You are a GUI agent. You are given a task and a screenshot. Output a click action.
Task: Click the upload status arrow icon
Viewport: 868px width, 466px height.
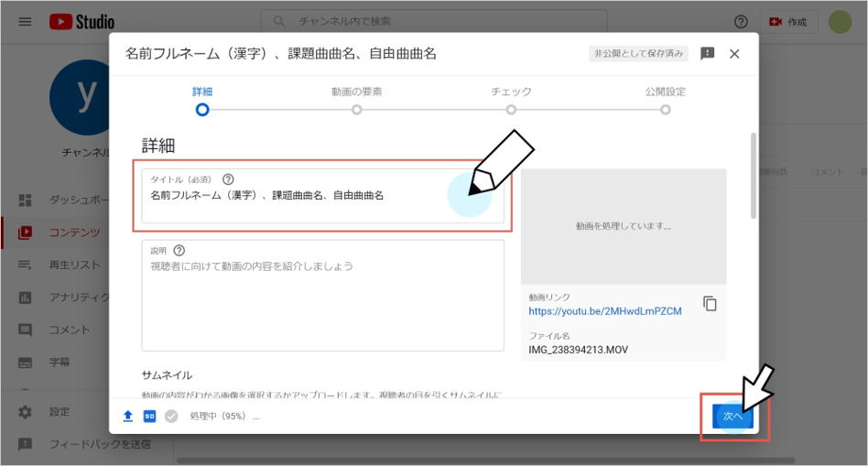(x=128, y=416)
